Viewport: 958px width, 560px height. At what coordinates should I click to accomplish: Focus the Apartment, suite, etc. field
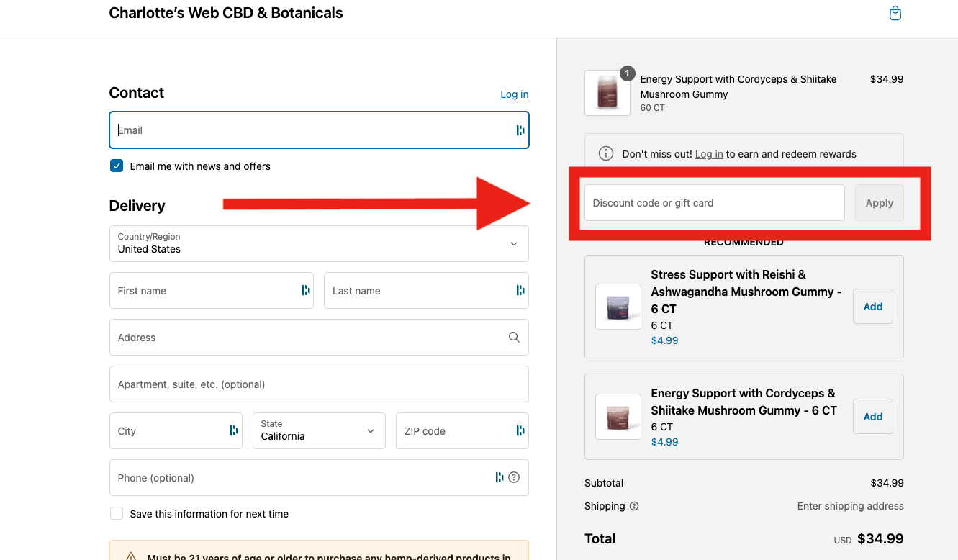click(319, 384)
